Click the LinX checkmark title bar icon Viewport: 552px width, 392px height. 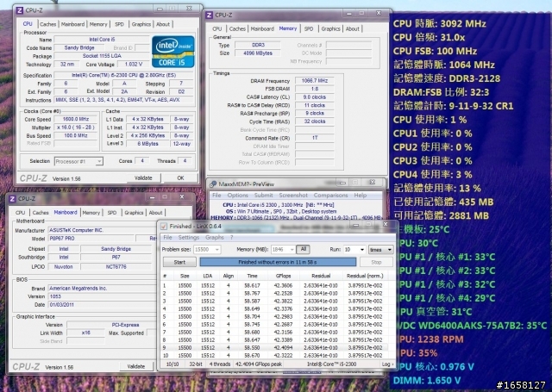pyautogui.click(x=164, y=226)
